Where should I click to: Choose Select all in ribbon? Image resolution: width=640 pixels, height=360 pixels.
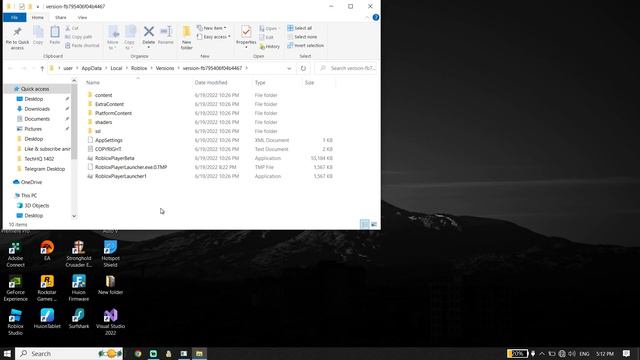(x=300, y=28)
